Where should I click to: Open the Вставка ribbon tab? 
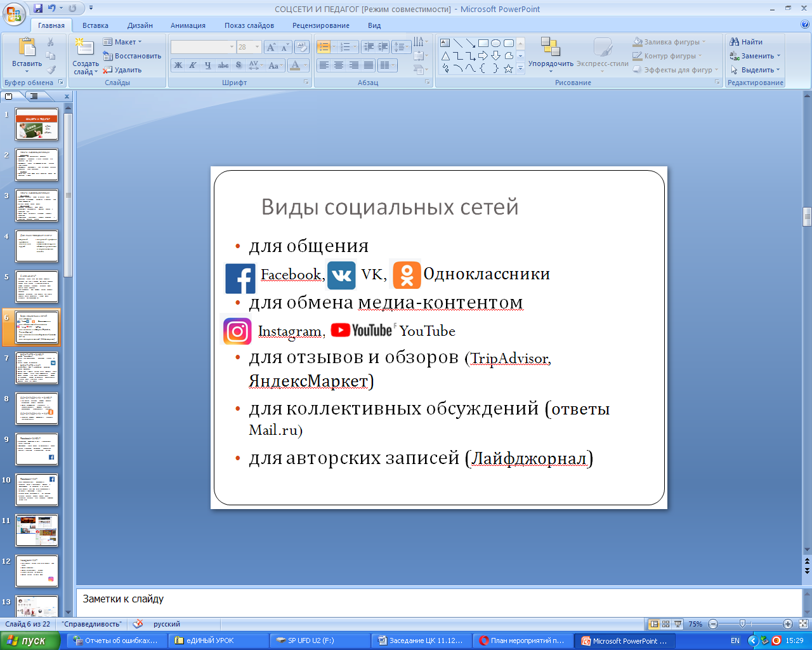tap(95, 25)
